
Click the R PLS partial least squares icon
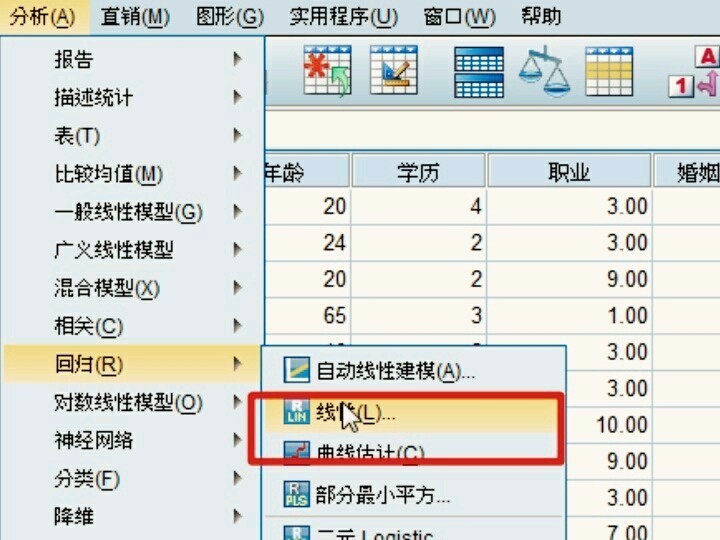[296, 494]
